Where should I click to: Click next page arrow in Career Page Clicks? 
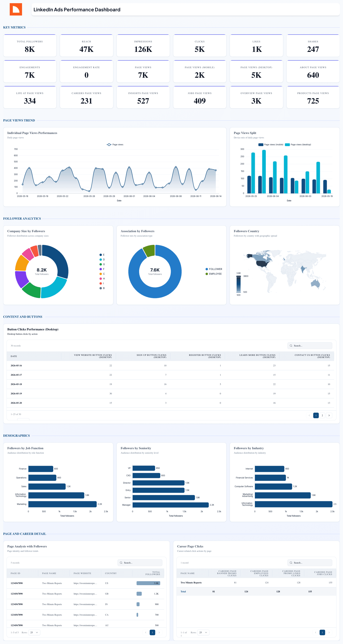pyautogui.click(x=329, y=632)
